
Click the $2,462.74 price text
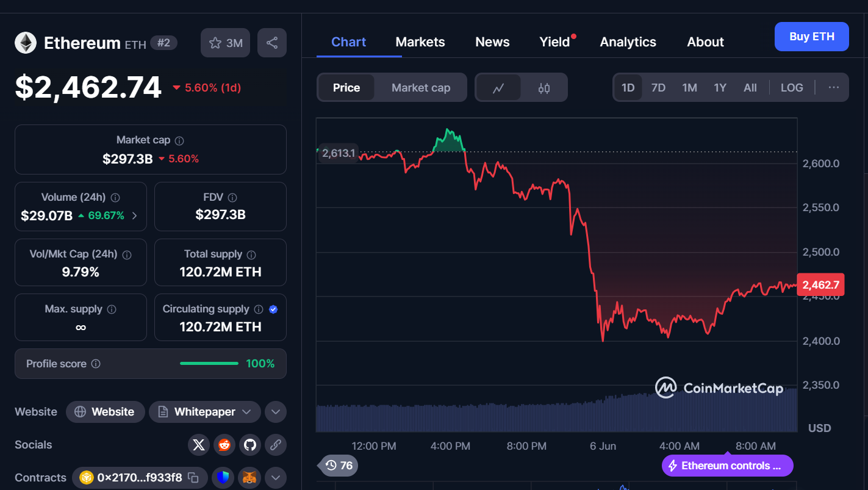(x=88, y=87)
